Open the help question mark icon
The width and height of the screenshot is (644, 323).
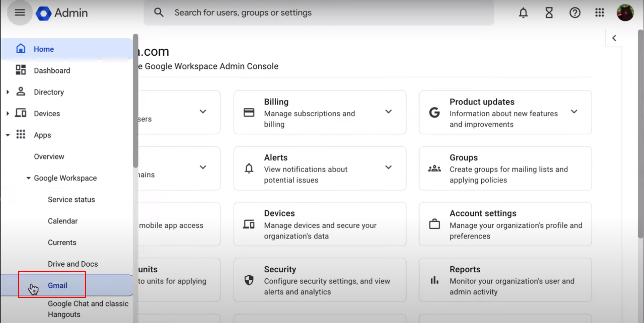[x=575, y=13]
